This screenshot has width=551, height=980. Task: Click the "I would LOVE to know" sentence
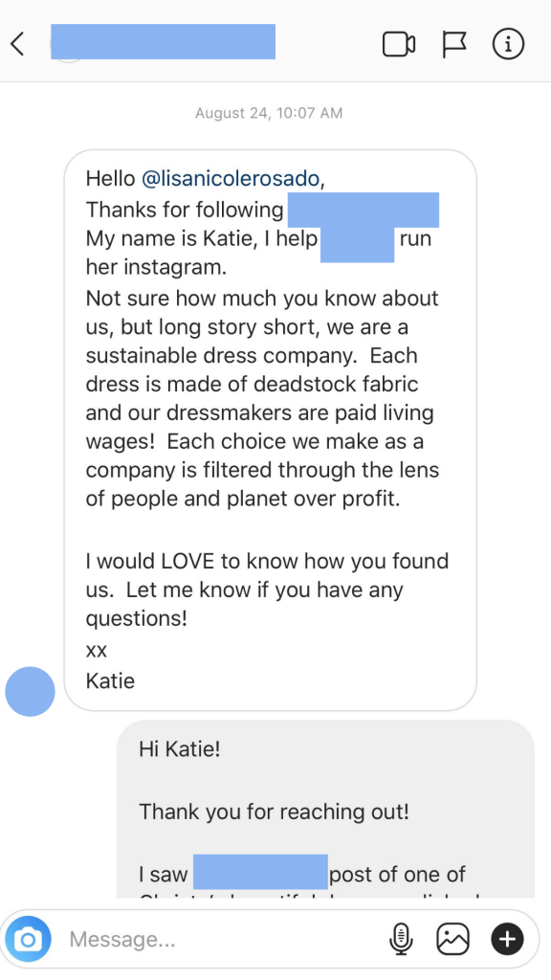click(x=268, y=590)
